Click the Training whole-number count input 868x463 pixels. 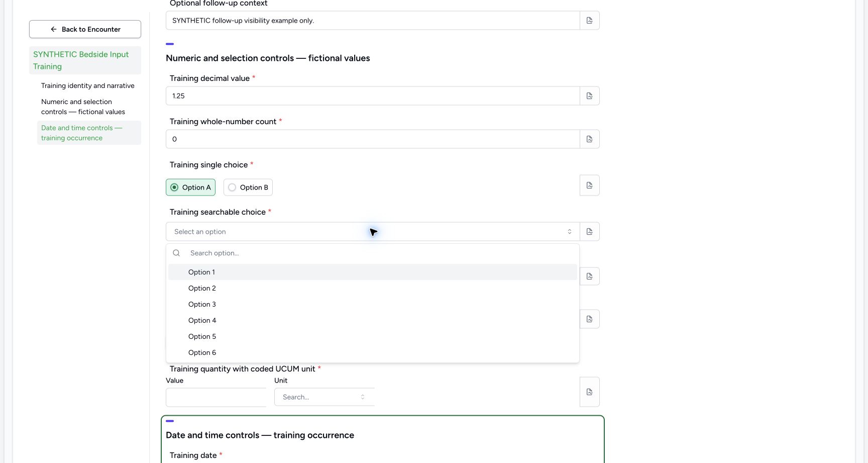[373, 139]
